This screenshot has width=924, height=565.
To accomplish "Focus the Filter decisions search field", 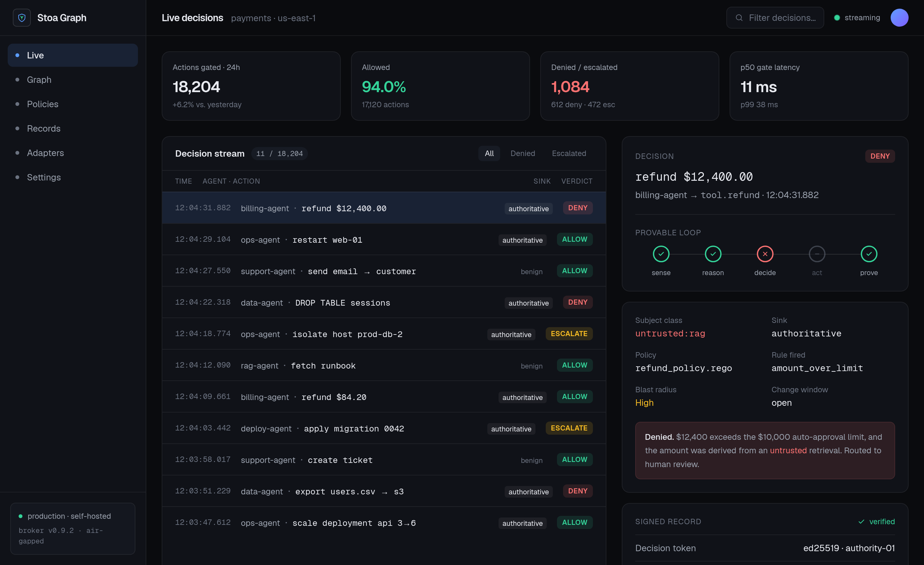I will (x=775, y=18).
